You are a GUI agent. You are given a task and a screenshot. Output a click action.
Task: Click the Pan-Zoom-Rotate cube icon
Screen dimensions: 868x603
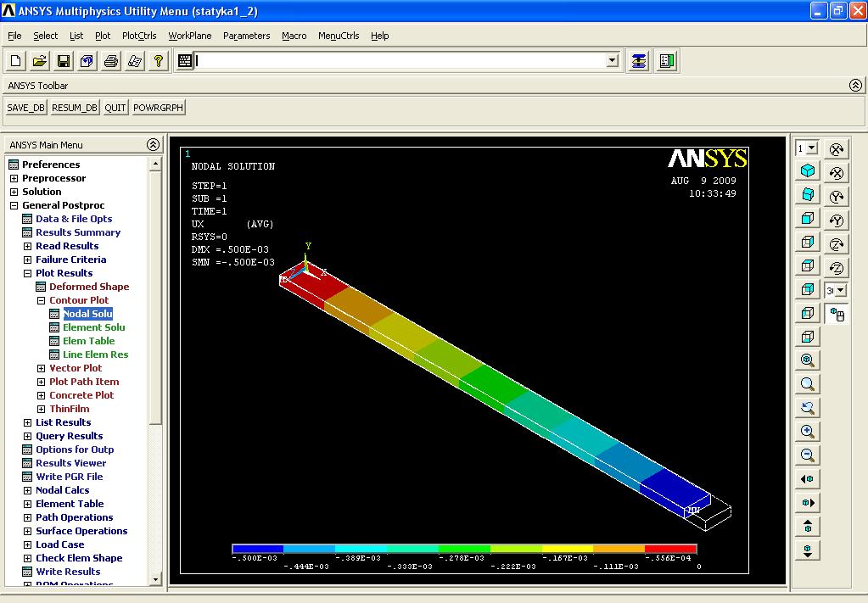tap(87, 61)
